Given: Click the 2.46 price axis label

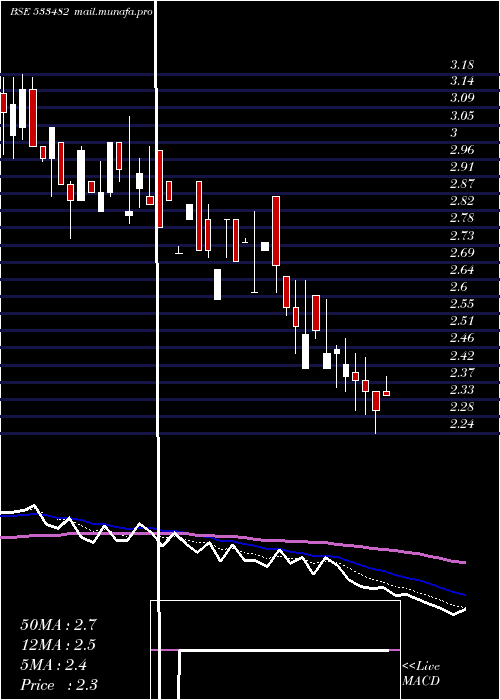Looking at the screenshot, I should click(462, 338).
